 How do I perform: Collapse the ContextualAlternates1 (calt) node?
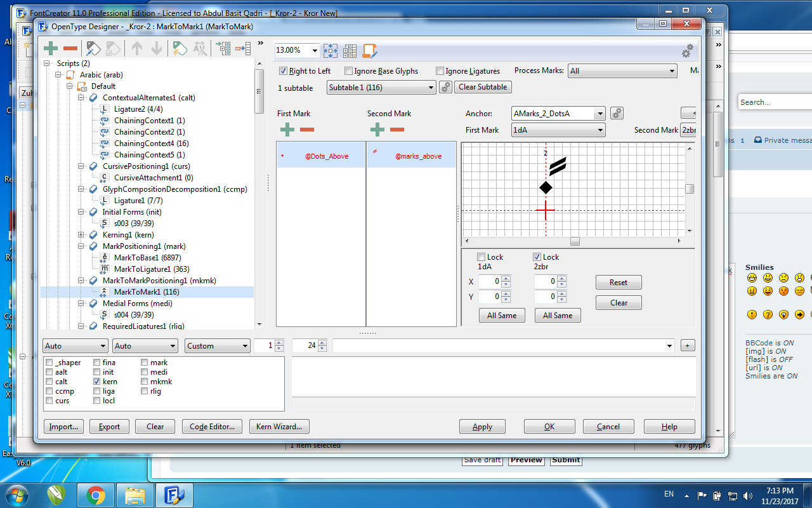click(x=81, y=98)
